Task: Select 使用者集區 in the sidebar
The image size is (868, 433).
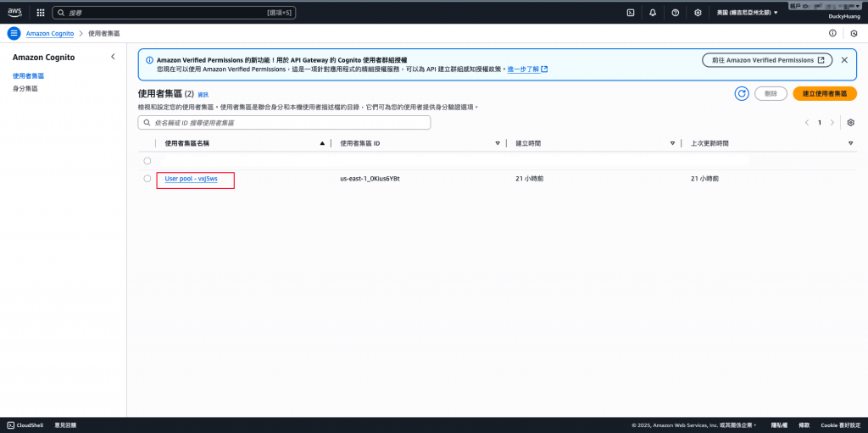Action: click(x=28, y=76)
